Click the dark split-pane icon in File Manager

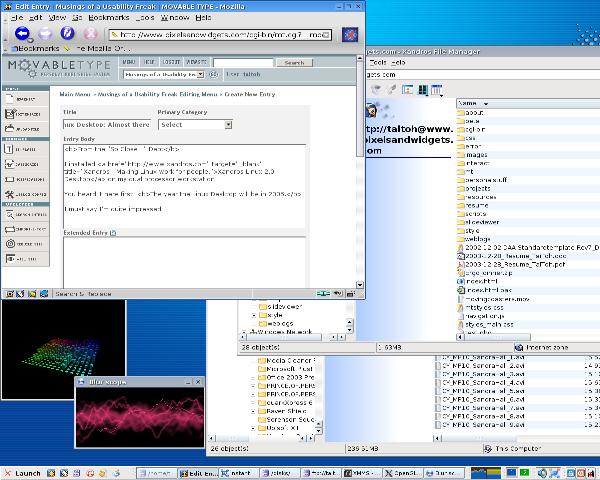coord(422,90)
